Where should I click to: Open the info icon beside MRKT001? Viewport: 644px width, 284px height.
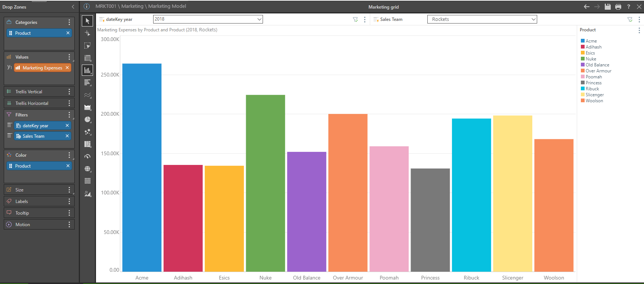(x=87, y=6)
